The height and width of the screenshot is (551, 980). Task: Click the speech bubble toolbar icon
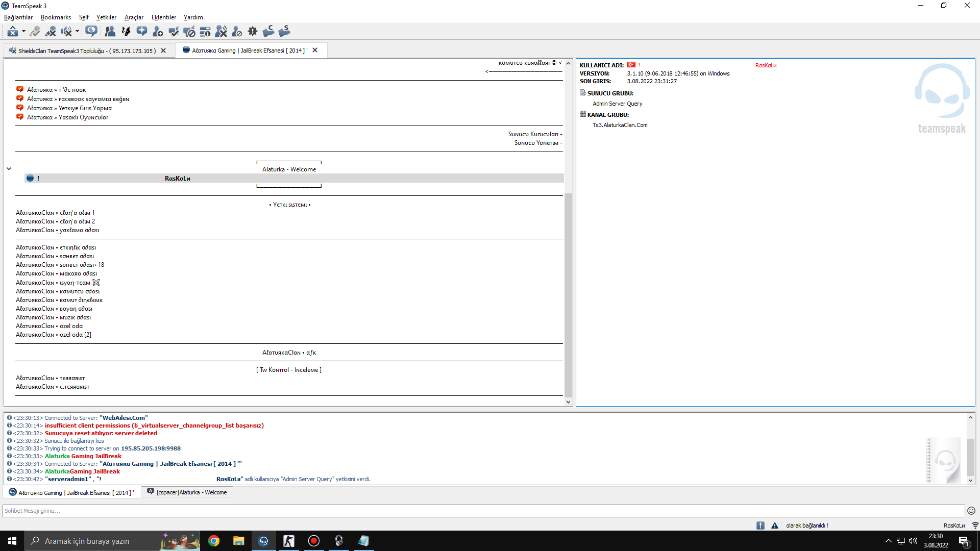[91, 32]
